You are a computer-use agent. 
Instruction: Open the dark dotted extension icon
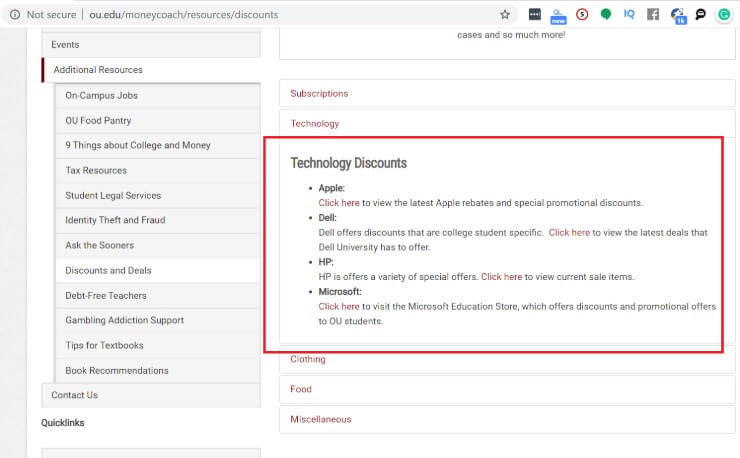point(535,15)
